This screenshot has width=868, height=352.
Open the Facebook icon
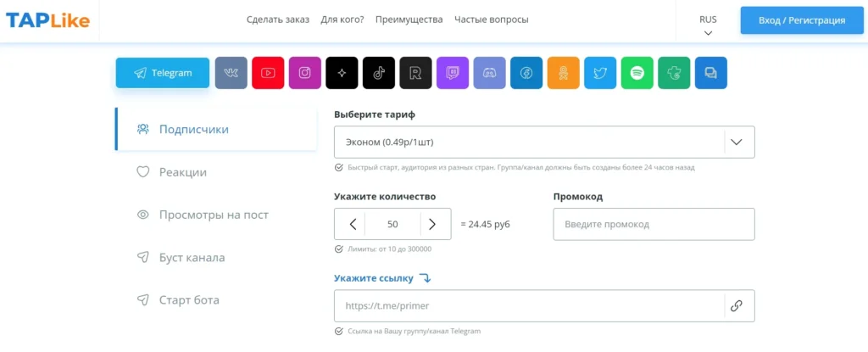click(526, 73)
